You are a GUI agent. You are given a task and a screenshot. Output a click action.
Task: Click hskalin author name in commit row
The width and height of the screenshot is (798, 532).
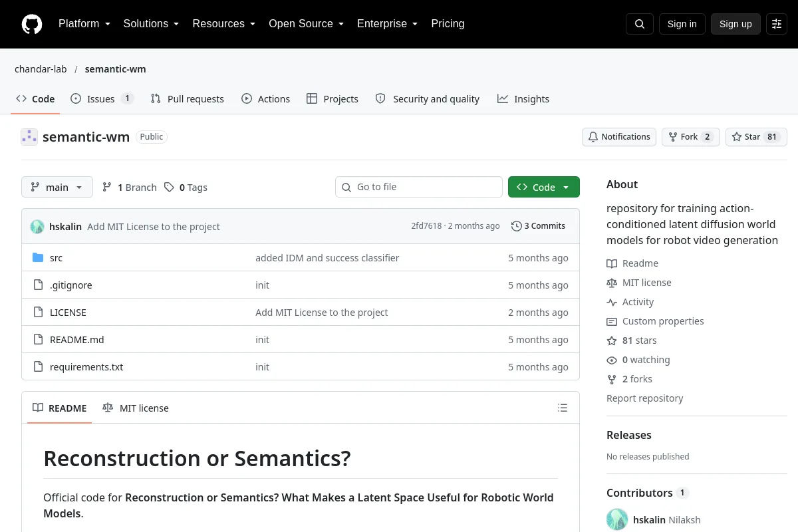point(65,227)
